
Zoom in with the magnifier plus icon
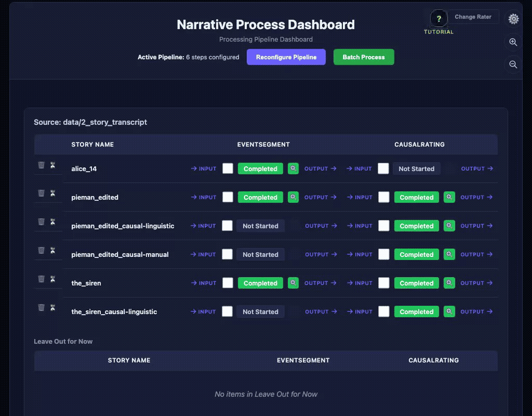tap(513, 42)
